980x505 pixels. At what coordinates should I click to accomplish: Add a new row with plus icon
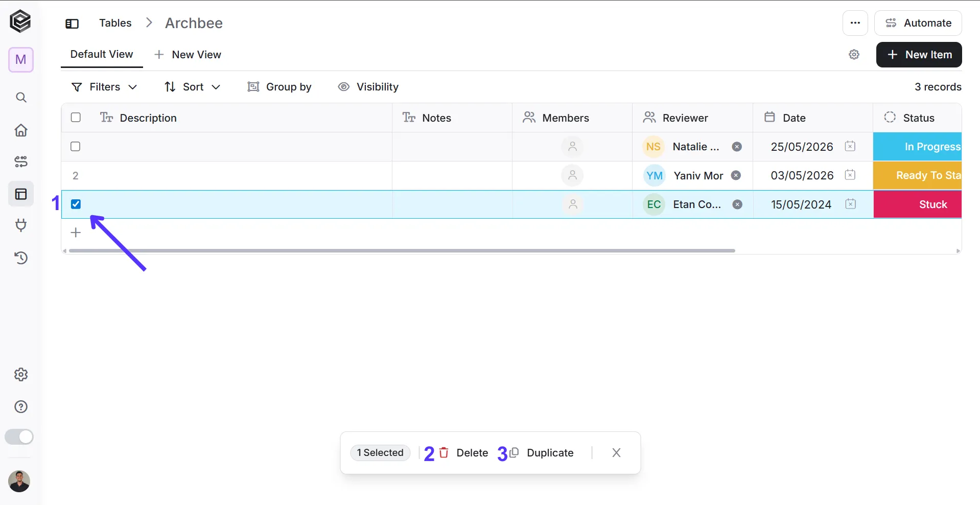(x=76, y=233)
